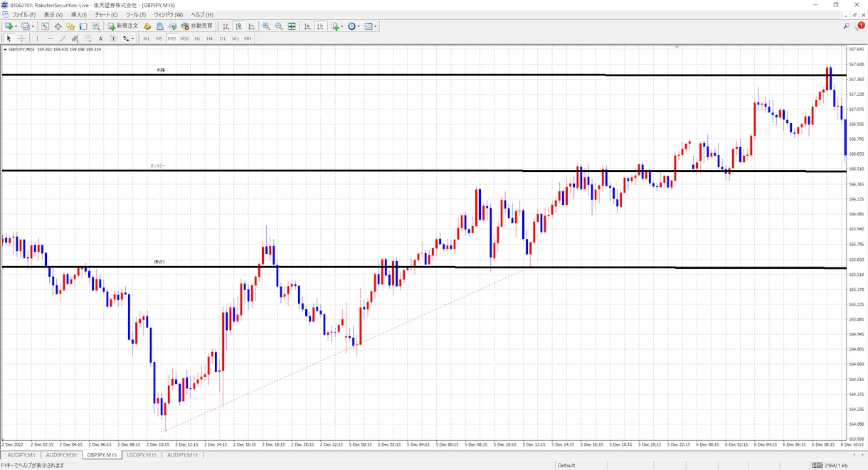
Task: Select the horizontal line drawing tool
Action: pos(50,38)
